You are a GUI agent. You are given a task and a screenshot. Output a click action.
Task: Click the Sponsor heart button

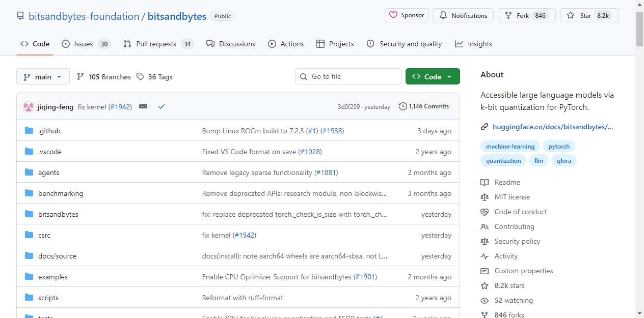click(x=407, y=15)
